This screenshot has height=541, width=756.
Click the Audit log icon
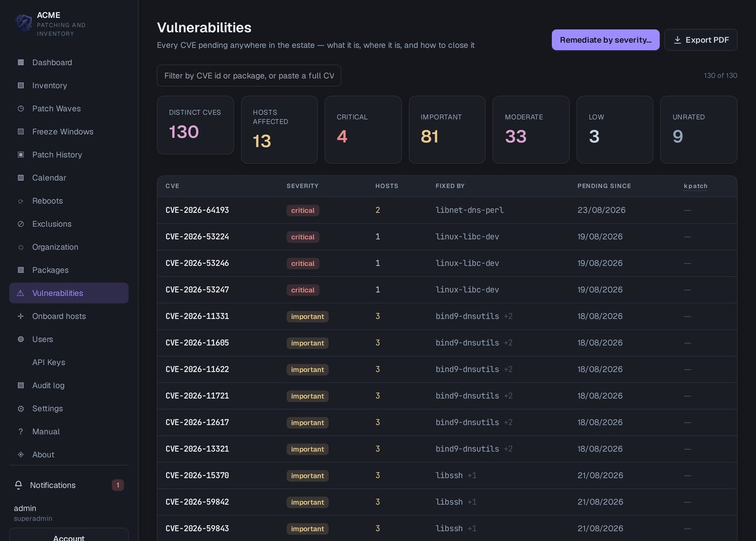coord(21,385)
